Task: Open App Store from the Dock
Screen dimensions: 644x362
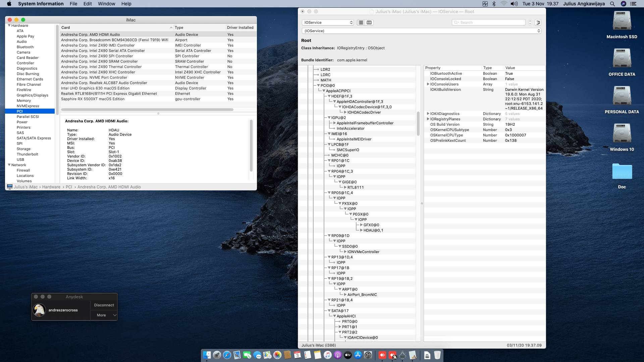Action: [358, 355]
